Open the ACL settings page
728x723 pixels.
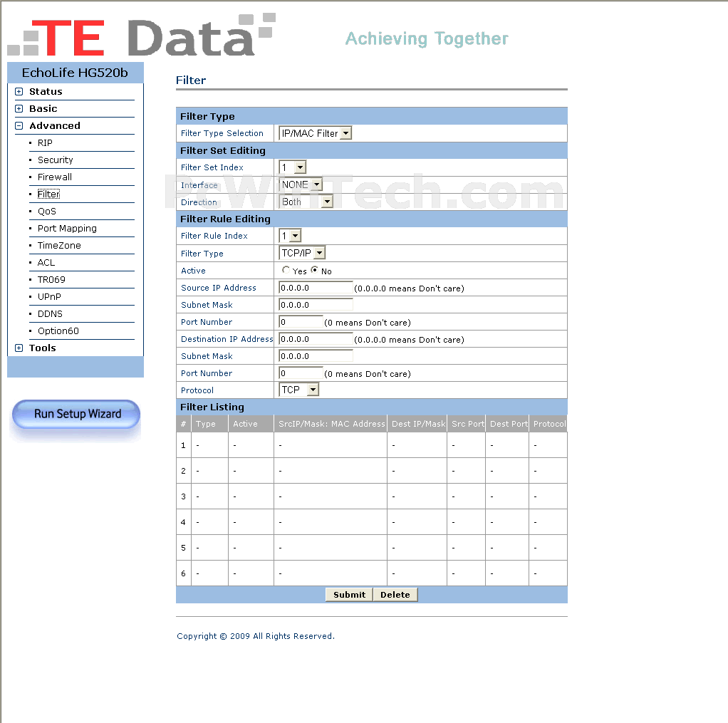[46, 263]
